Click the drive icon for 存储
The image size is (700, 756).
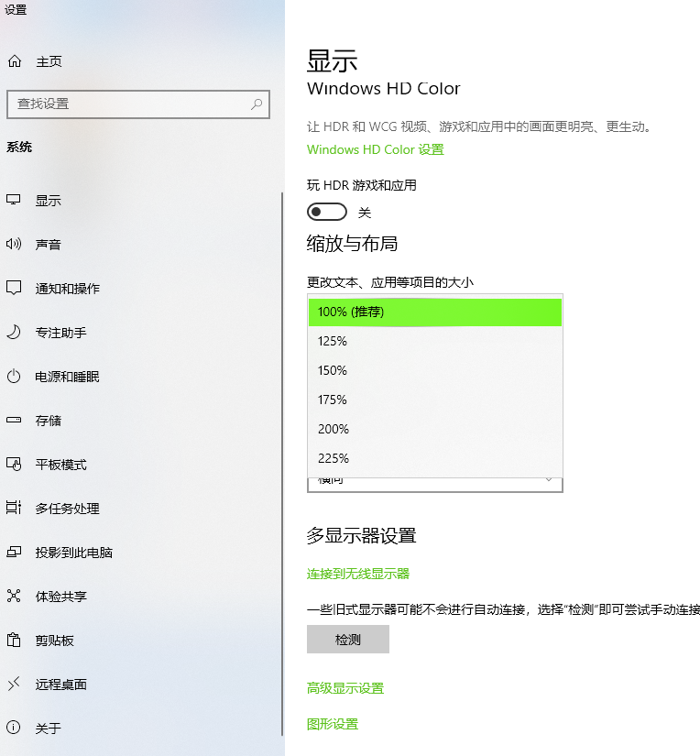coord(14,420)
